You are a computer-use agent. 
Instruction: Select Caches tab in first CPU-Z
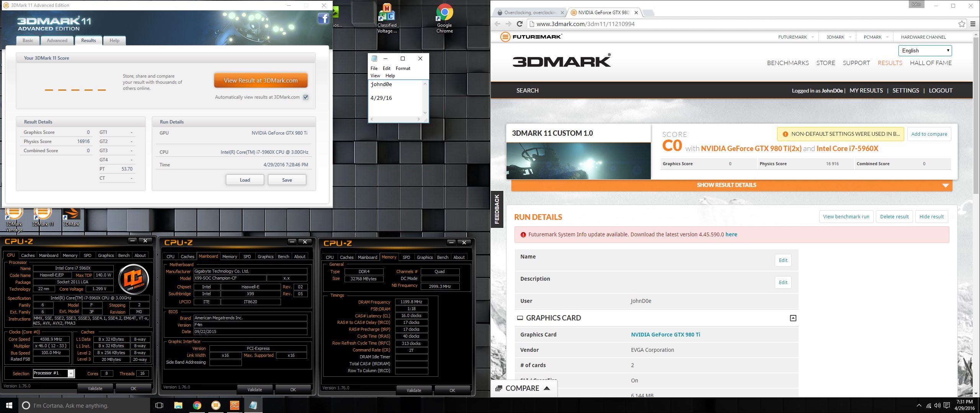click(x=28, y=255)
